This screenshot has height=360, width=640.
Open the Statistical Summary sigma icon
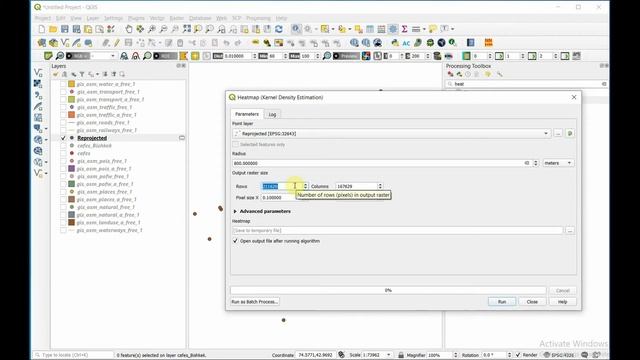click(404, 29)
